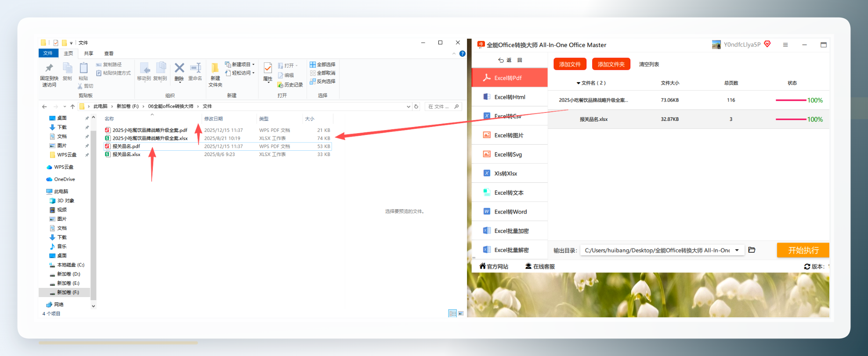Viewport: 868px width, 356px height.
Task: Open the address bar history dropdown
Action: [409, 106]
